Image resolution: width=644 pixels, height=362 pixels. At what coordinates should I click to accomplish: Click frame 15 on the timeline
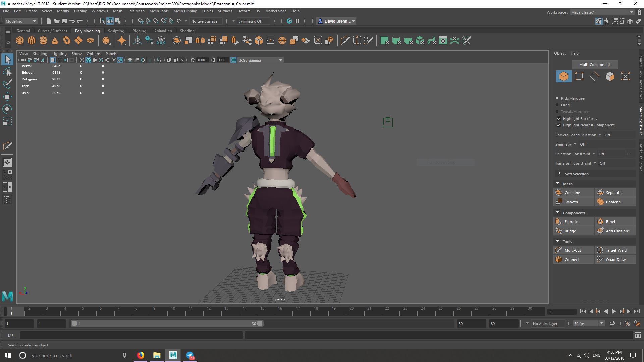point(262,312)
